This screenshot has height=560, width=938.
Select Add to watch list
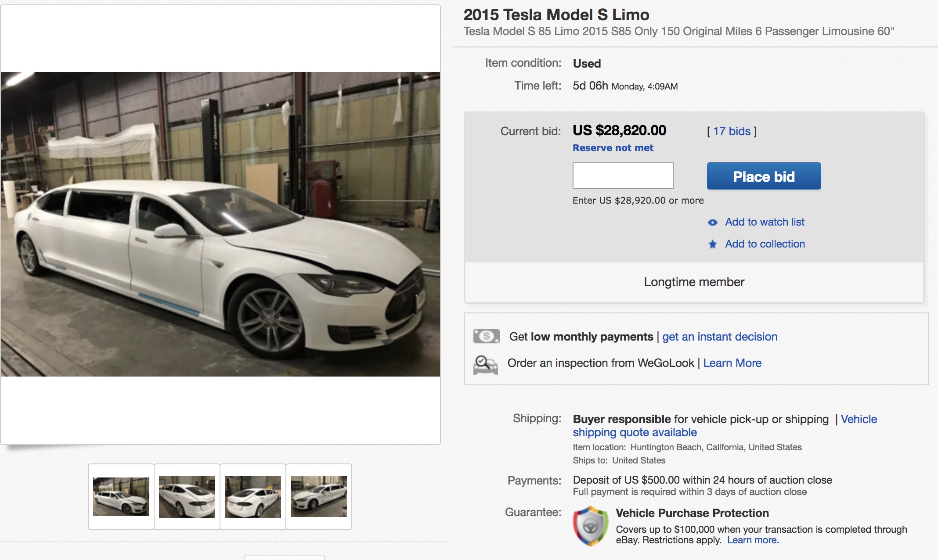pyautogui.click(x=765, y=222)
